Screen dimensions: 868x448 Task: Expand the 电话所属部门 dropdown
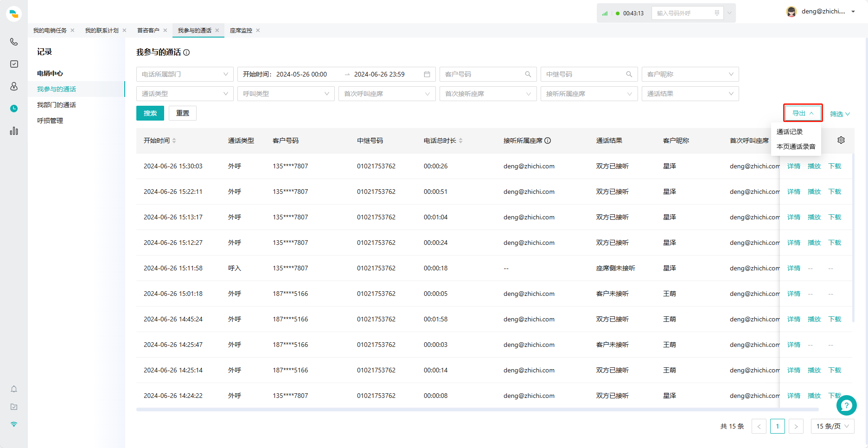coord(185,74)
